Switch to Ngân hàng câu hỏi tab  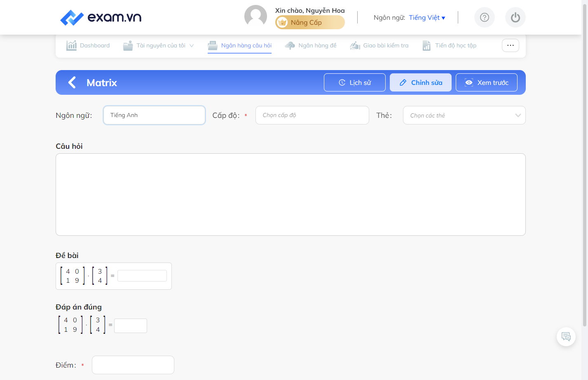point(240,45)
